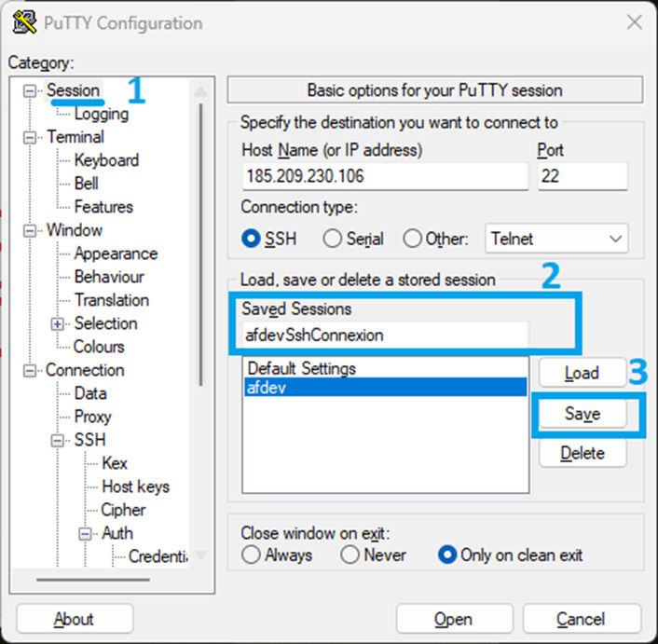The image size is (658, 644).
Task: Collapse the Session tree node
Action: [30, 90]
